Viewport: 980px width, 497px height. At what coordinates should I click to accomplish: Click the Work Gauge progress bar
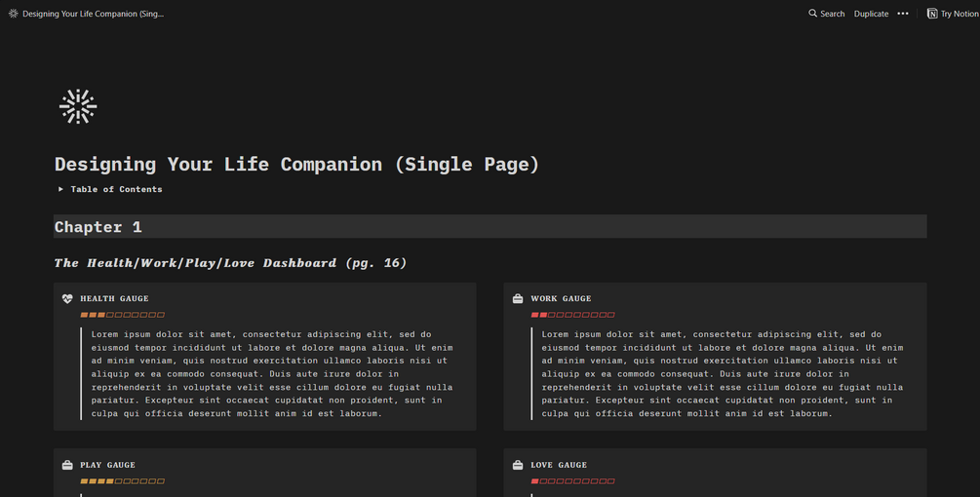click(x=573, y=315)
